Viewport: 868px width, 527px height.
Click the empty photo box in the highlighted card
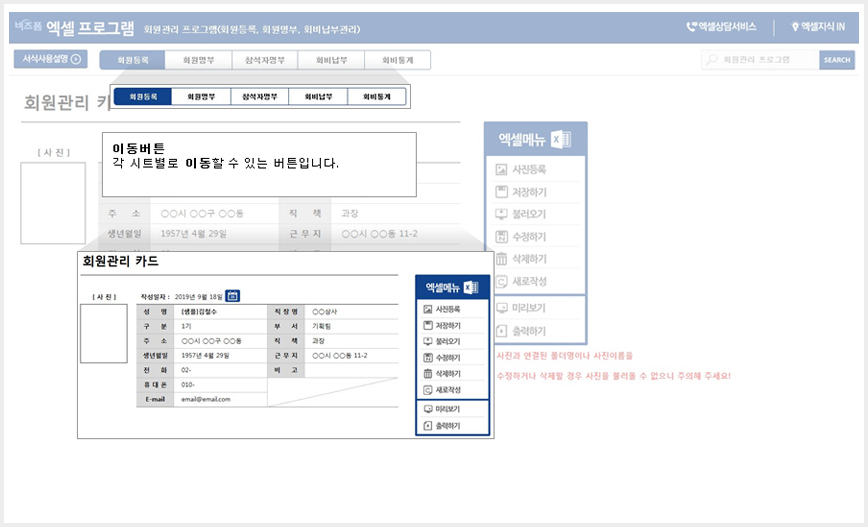(104, 333)
